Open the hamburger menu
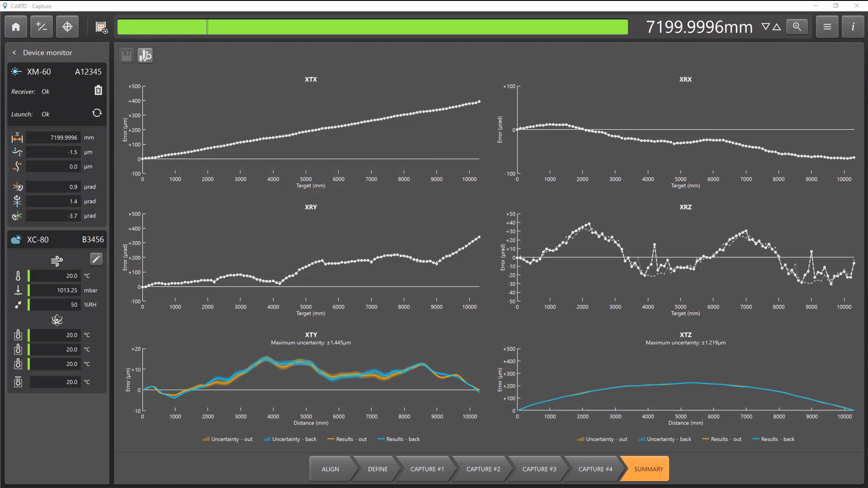868x488 pixels. click(827, 27)
